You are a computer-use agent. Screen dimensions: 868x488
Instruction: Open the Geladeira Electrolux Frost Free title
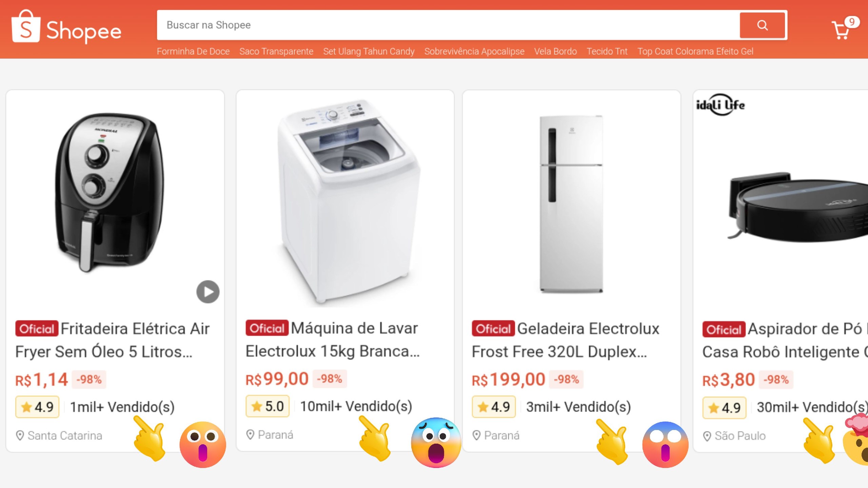(x=565, y=340)
